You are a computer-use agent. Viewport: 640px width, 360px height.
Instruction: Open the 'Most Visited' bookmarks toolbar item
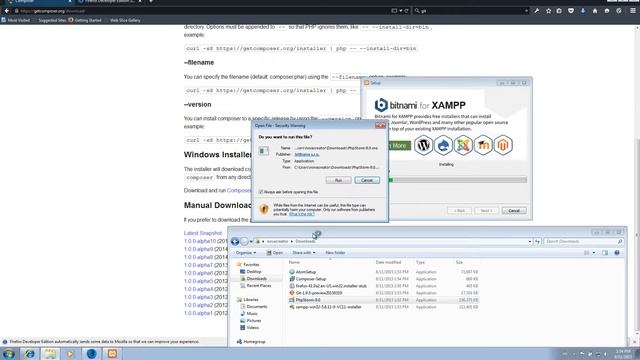tap(16, 20)
